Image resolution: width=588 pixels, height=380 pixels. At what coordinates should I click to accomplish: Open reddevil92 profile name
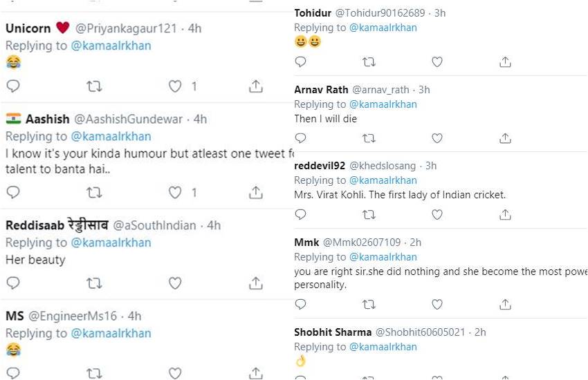320,166
